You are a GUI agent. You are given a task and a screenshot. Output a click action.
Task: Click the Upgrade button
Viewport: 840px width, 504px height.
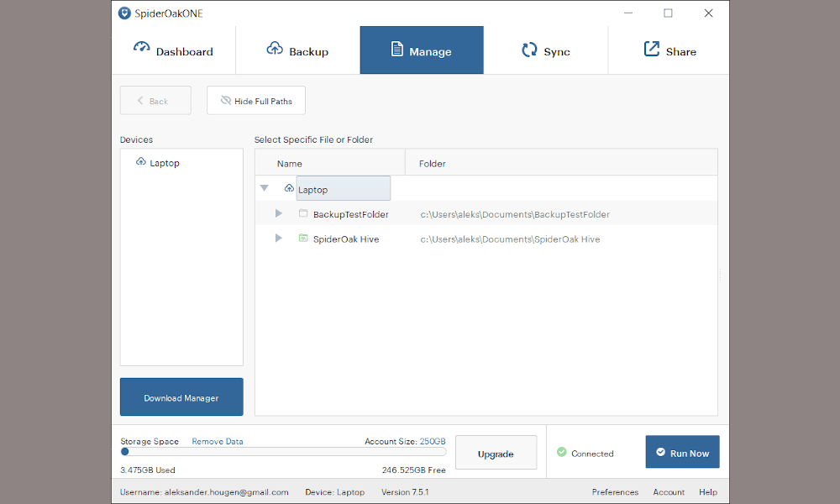(x=496, y=453)
